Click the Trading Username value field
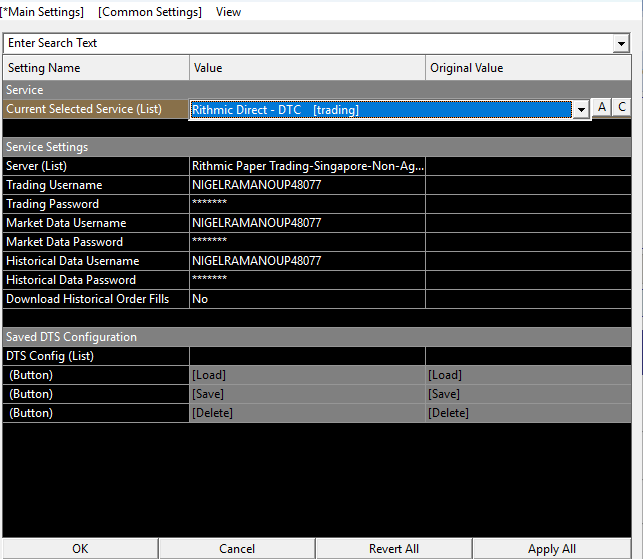643x559 pixels. coord(308,185)
